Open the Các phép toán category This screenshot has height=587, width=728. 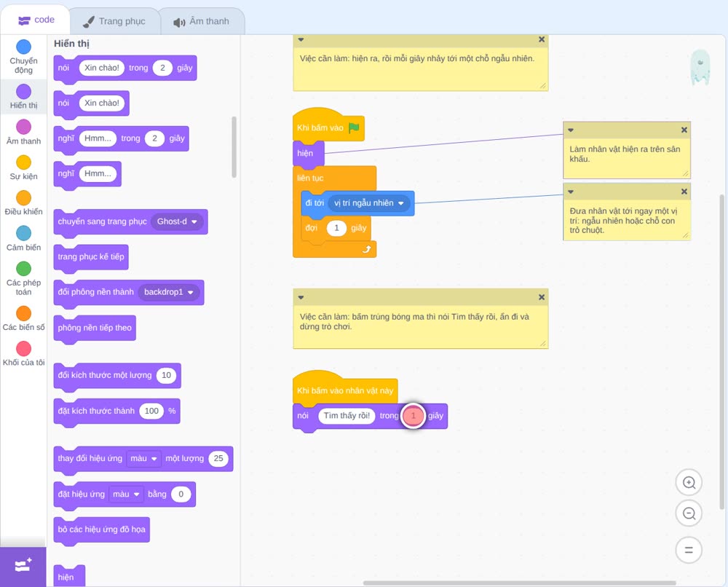23,278
